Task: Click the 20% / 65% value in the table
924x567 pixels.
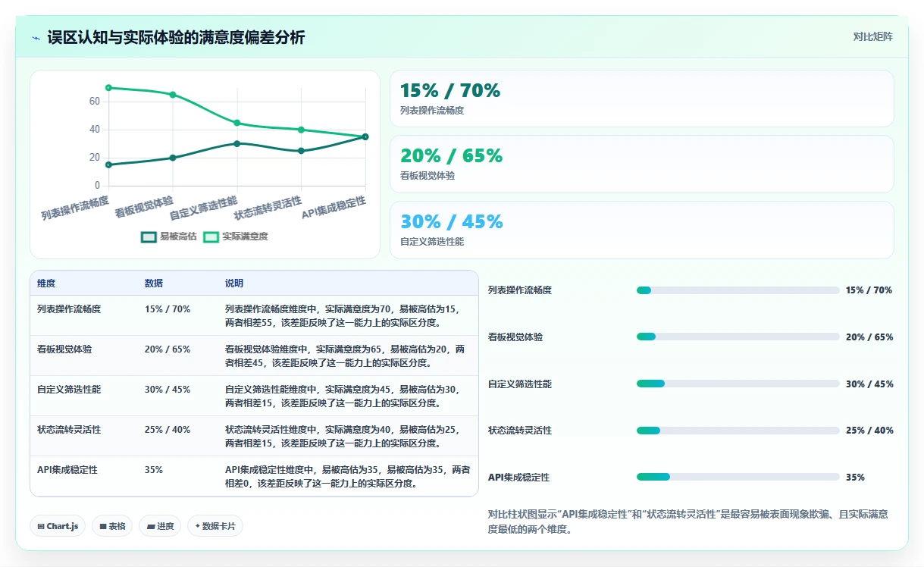Action: click(168, 349)
